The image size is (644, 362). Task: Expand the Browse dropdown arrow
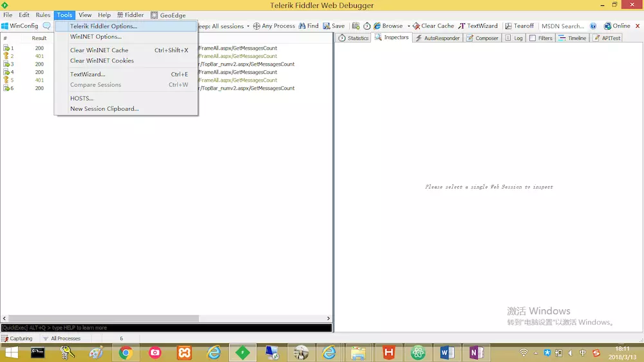(409, 26)
